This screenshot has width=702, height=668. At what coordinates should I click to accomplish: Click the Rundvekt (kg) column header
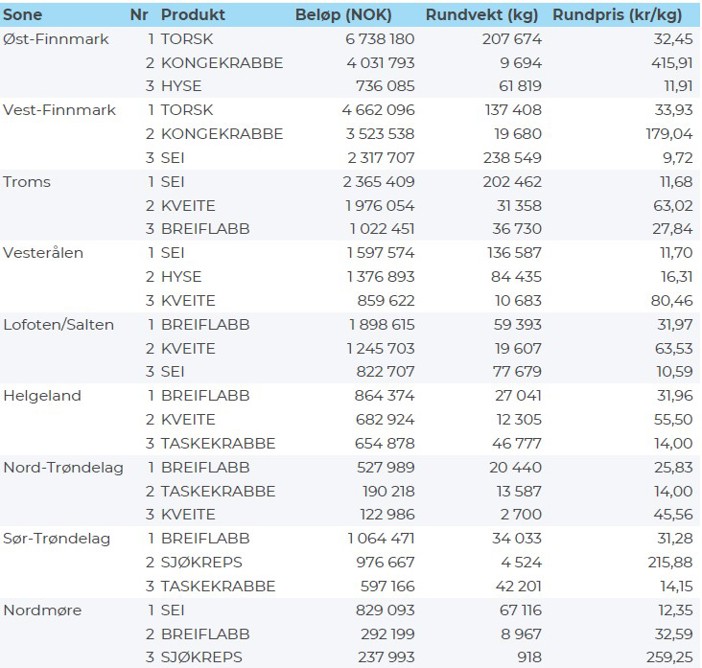point(484,15)
